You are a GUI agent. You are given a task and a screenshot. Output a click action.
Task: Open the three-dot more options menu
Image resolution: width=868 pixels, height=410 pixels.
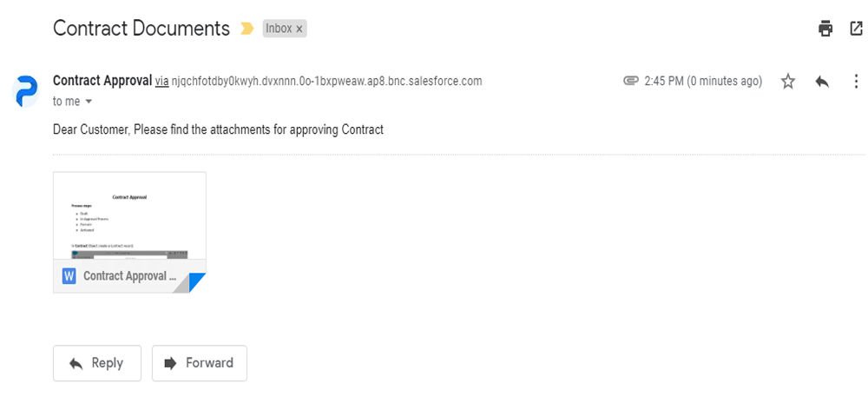(856, 82)
